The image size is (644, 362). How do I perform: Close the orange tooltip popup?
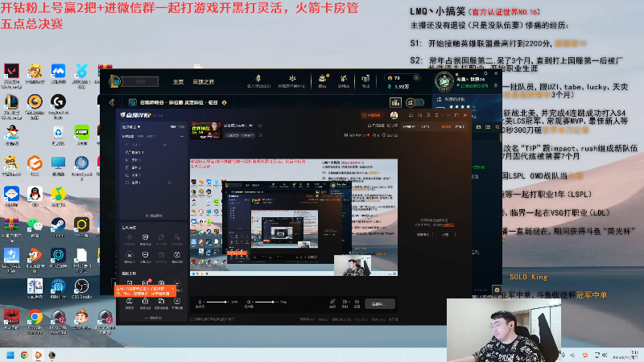coord(172,289)
